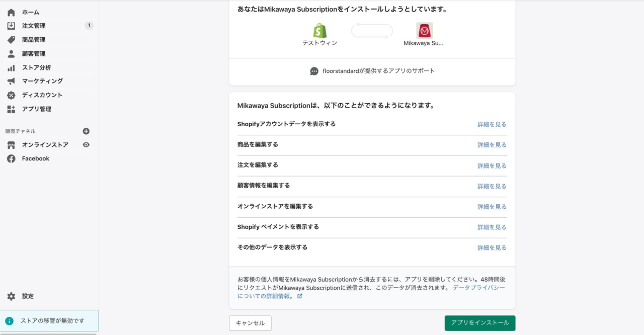Click the support chat bubble icon
644x335 pixels.
(x=314, y=71)
